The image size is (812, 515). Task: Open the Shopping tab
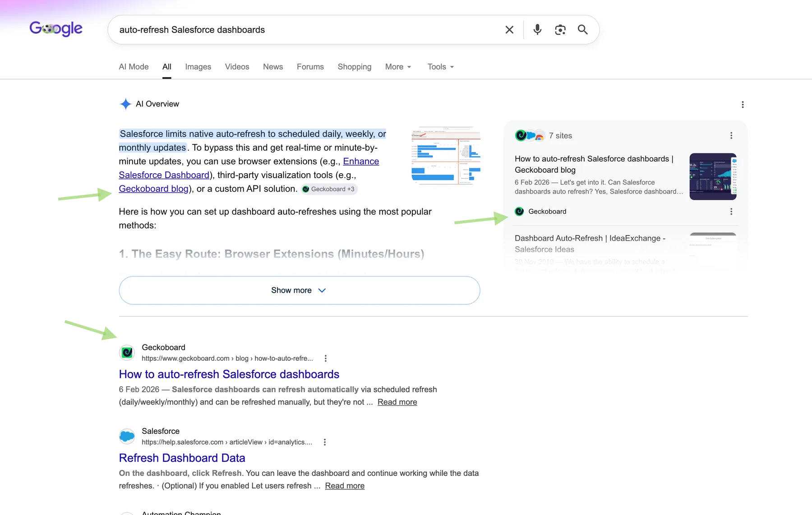coord(355,67)
